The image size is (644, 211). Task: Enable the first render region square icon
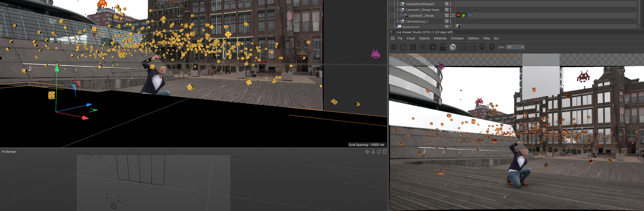(462, 47)
